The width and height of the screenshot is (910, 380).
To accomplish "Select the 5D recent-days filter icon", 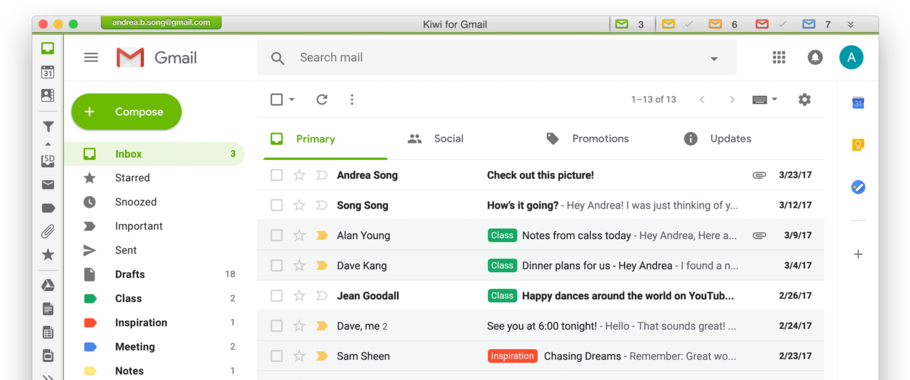I will coord(48,161).
